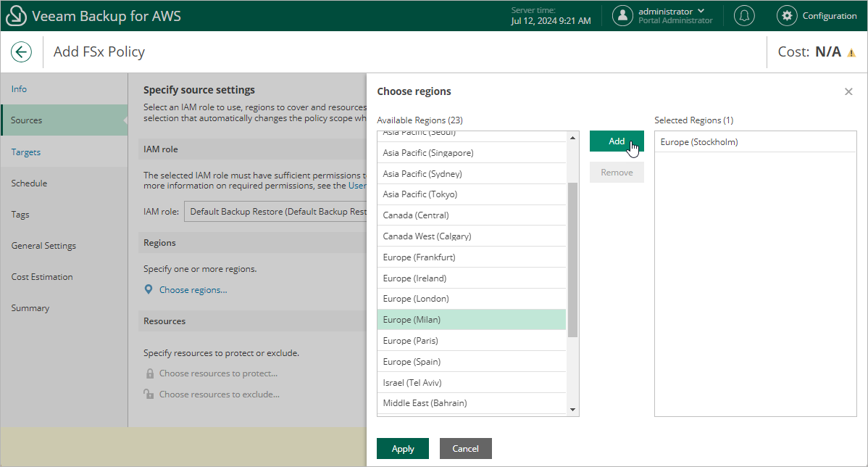The image size is (868, 467).
Task: Select Canada West (Calgary) region
Action: pyautogui.click(x=472, y=236)
